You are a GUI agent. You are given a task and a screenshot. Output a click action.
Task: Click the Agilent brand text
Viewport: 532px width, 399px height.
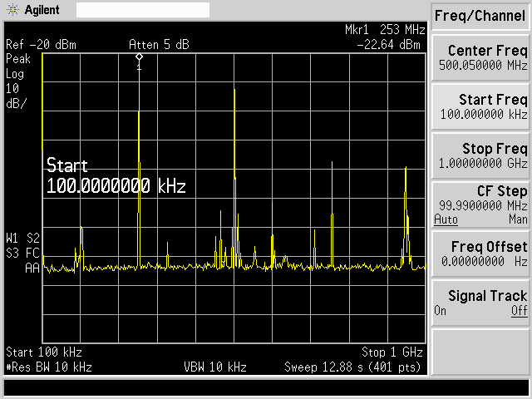pos(42,10)
